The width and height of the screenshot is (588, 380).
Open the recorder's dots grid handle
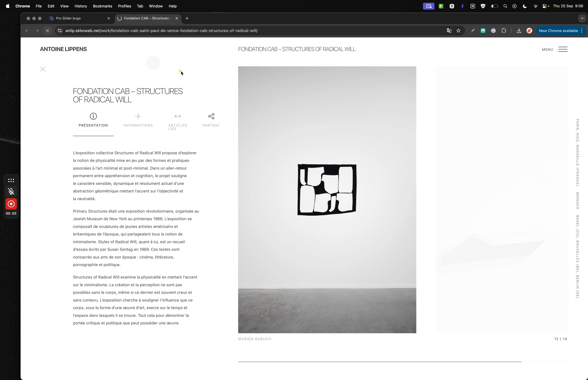point(11,180)
